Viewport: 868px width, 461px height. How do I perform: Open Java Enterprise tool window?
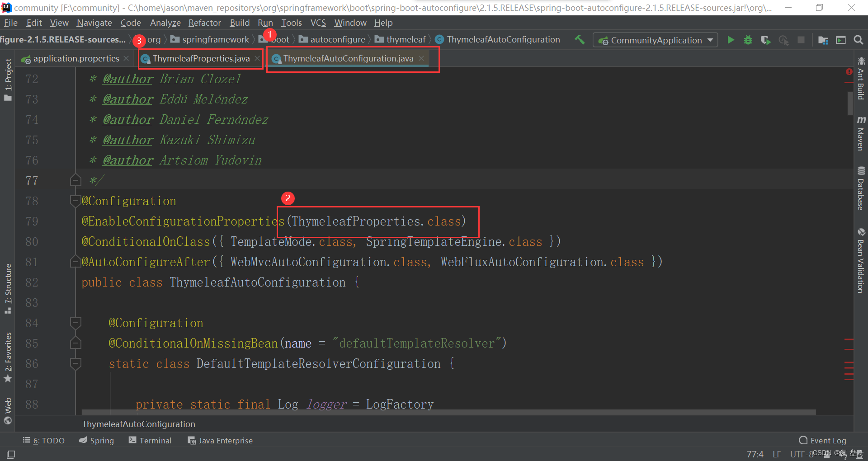pyautogui.click(x=220, y=440)
